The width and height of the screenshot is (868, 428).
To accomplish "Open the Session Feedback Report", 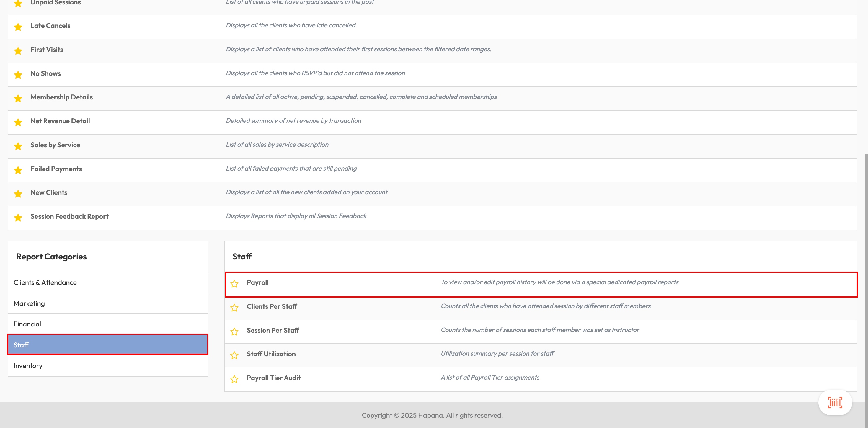I will tap(69, 216).
